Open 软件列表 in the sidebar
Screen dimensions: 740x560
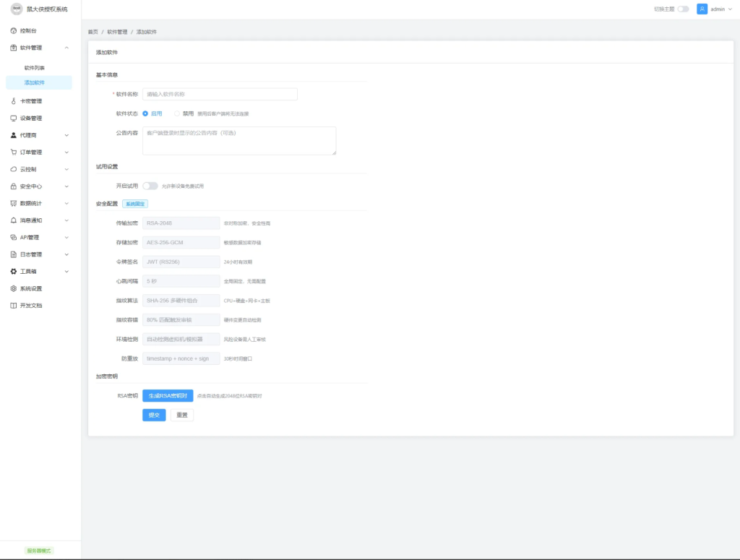coord(35,68)
